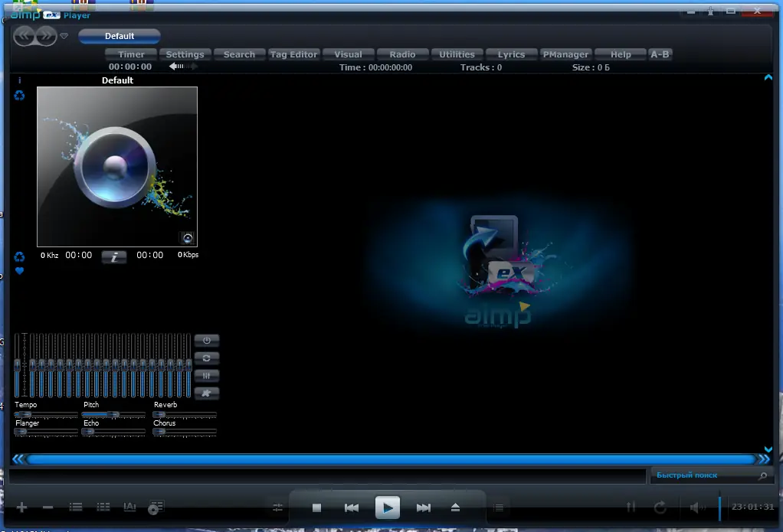Click the Echo slider

[x=114, y=432]
